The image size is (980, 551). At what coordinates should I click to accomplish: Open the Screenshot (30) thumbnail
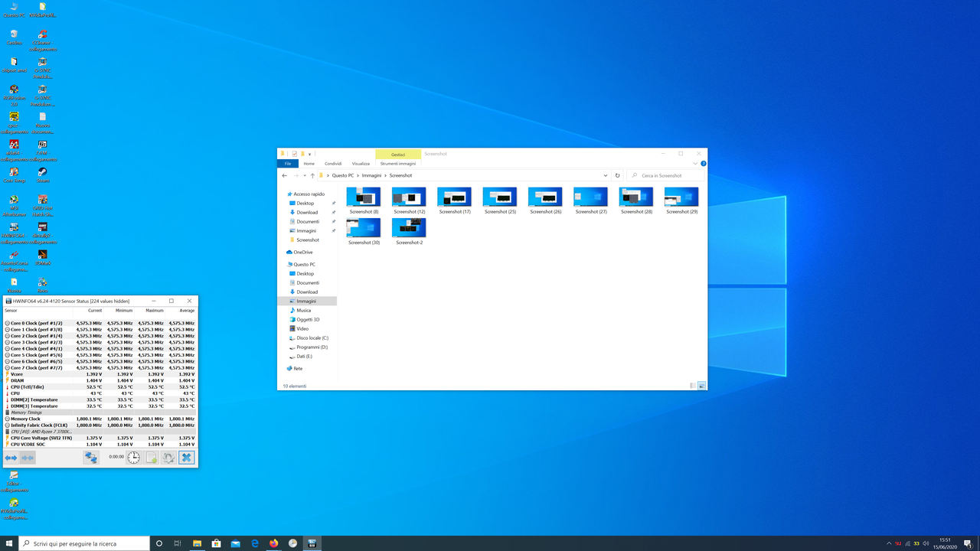pos(362,227)
